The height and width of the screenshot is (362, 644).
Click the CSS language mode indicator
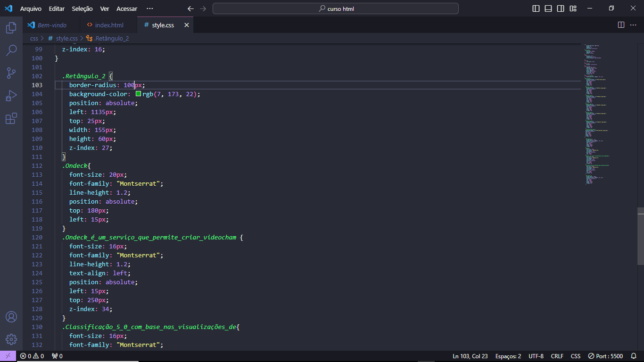pos(576,356)
